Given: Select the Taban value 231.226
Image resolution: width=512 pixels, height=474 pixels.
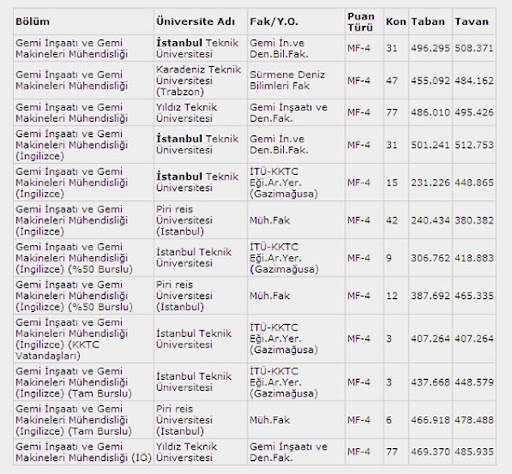Looking at the screenshot, I should click(430, 183).
